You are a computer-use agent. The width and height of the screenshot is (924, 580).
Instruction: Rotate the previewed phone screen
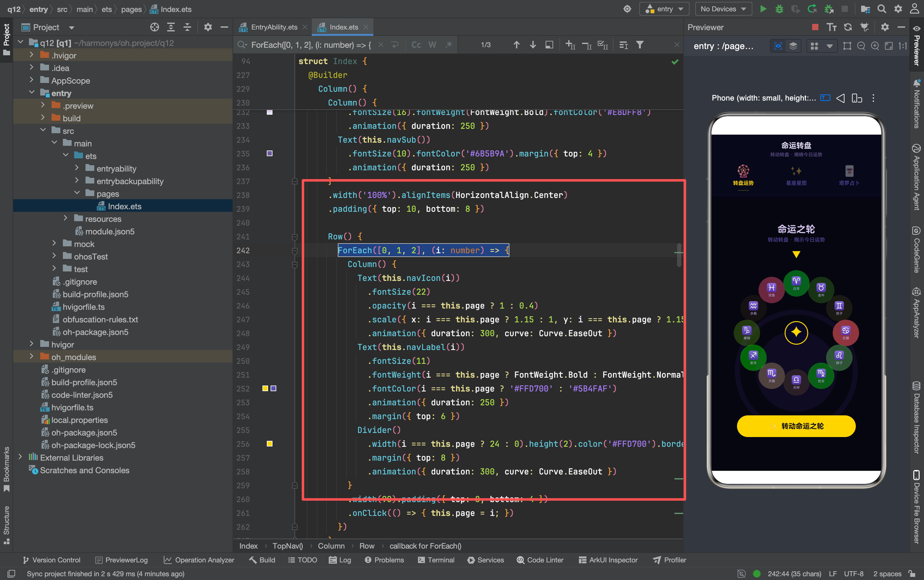click(856, 98)
